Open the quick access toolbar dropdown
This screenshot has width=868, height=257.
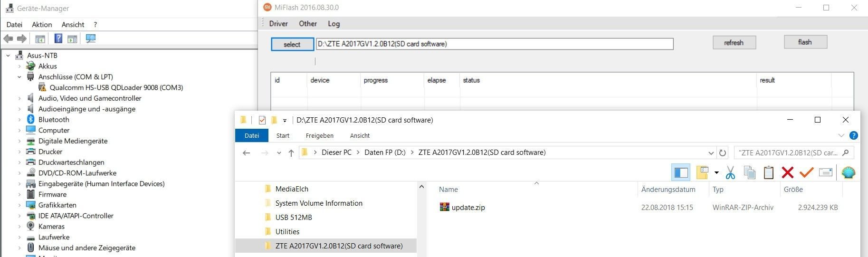click(285, 120)
